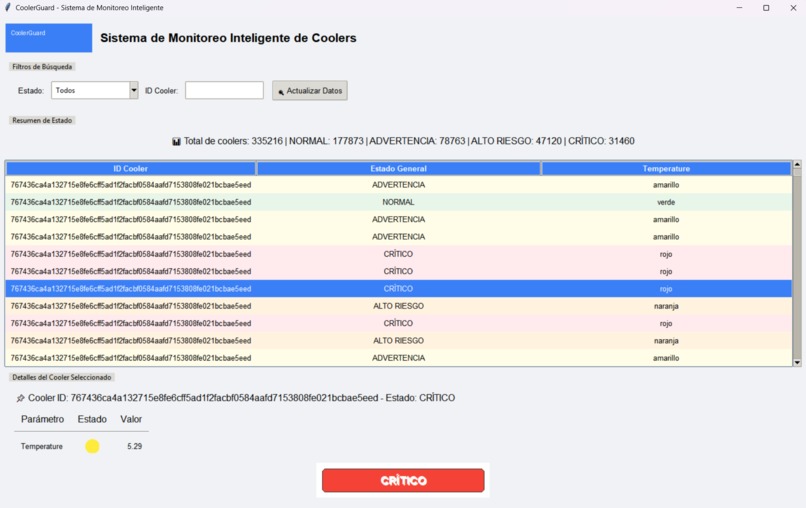The width and height of the screenshot is (806, 508).
Task: Click the red CRÍTICO status banner
Action: click(x=403, y=480)
